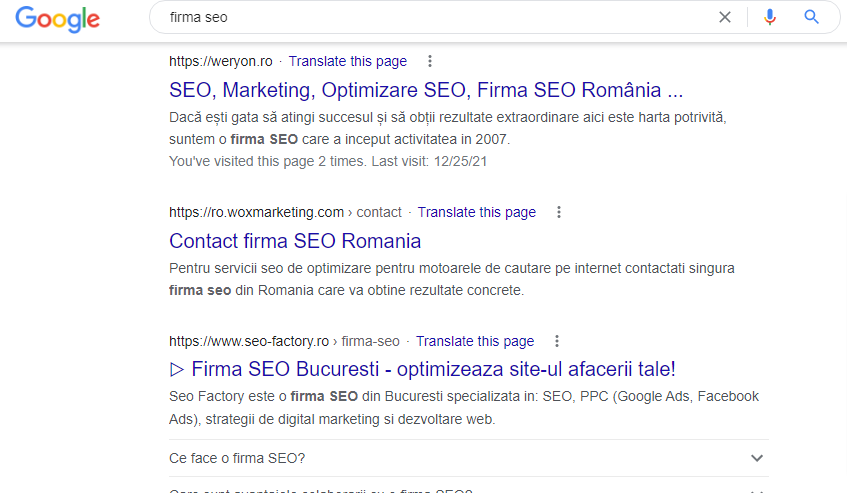847x493 pixels.
Task: Click the Google logo
Action: 58,18
